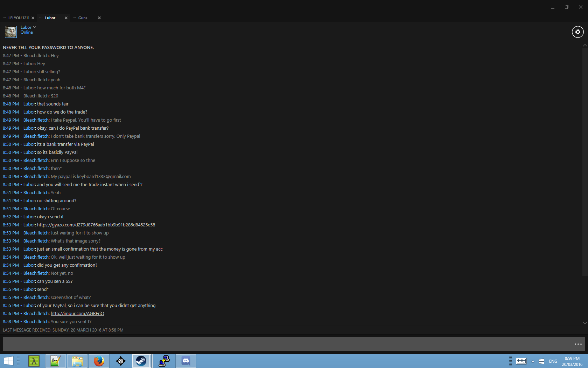Open Notepad++ taskbar icon
The width and height of the screenshot is (588, 368).
pos(55,361)
